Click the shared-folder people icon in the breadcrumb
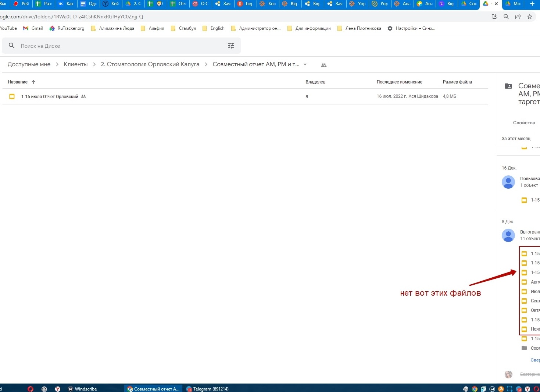540x392 pixels. point(324,65)
